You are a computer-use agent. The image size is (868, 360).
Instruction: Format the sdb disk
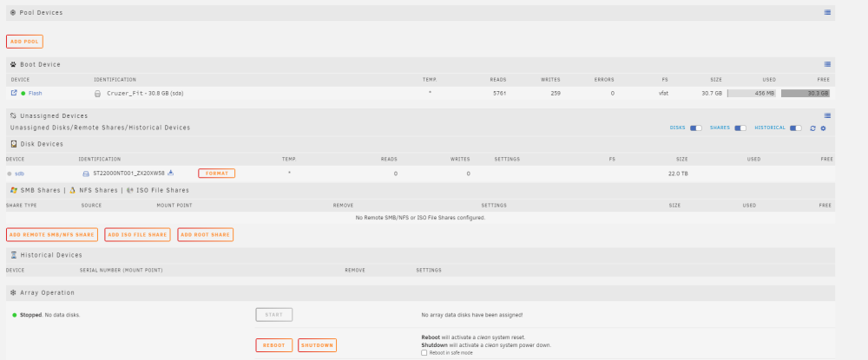point(216,173)
